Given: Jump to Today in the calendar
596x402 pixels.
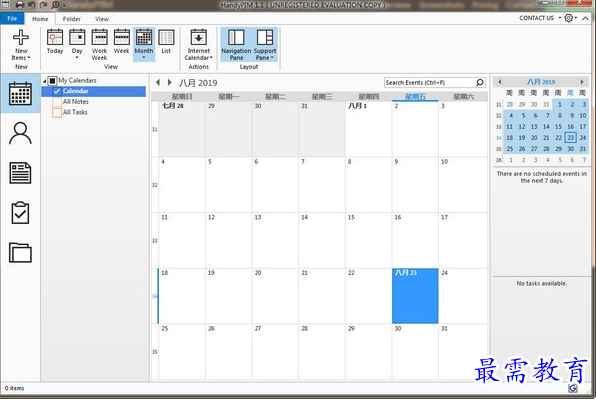Looking at the screenshot, I should pyautogui.click(x=55, y=41).
